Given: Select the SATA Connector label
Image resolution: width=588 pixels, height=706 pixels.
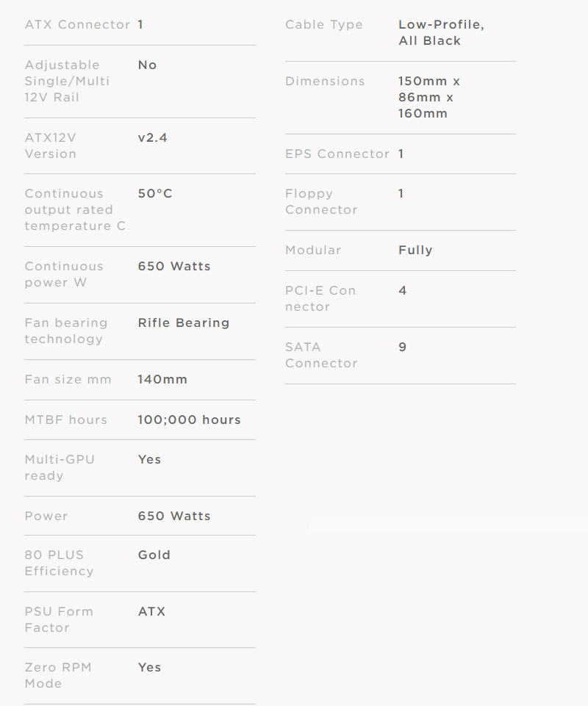Looking at the screenshot, I should pyautogui.click(x=321, y=355).
